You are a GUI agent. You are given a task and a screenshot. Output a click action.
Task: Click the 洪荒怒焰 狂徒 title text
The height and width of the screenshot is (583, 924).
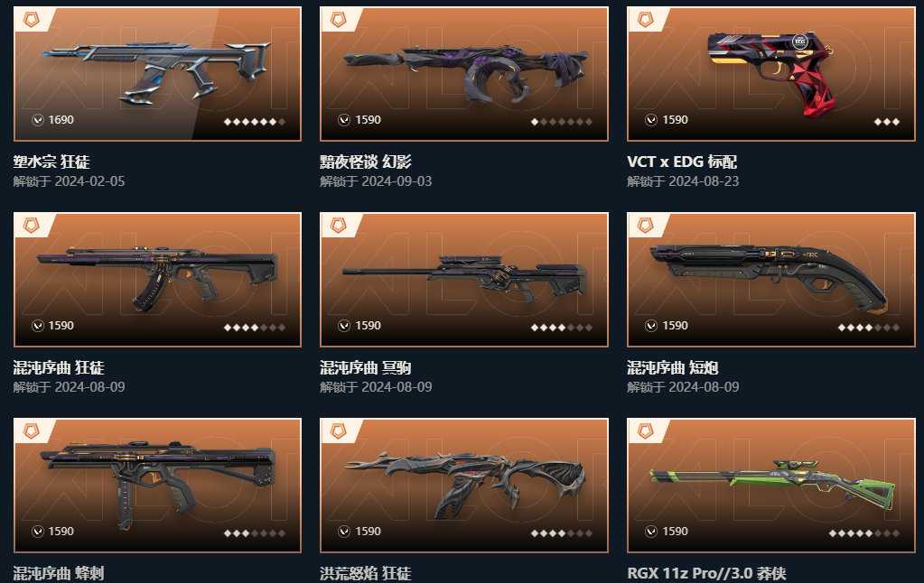coord(366,574)
